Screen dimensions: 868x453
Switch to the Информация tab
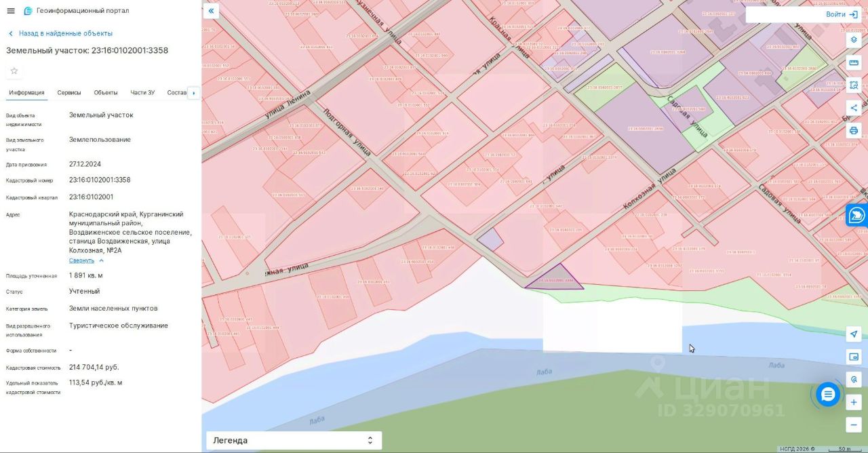click(26, 93)
